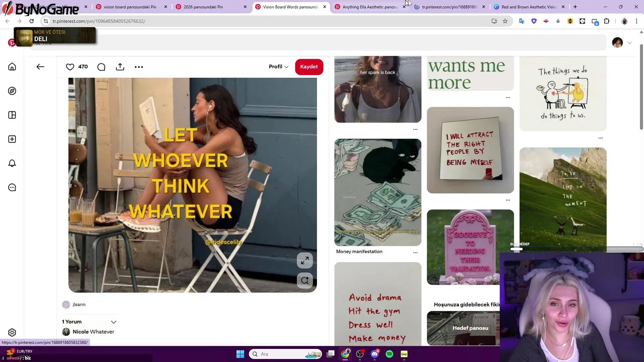Go back with the pin's left arrow
This screenshot has height=362, width=644.
[x=40, y=66]
